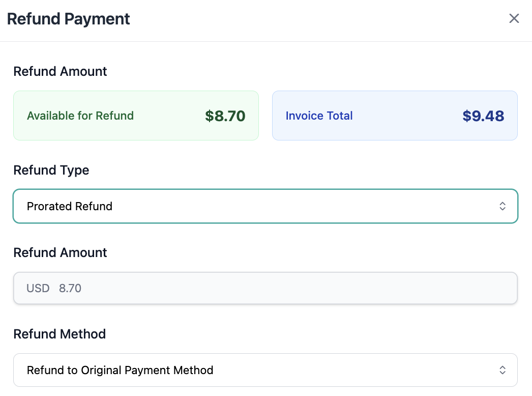
Task: Click chevron arrows in the Refund Method selector
Action: [x=503, y=370]
